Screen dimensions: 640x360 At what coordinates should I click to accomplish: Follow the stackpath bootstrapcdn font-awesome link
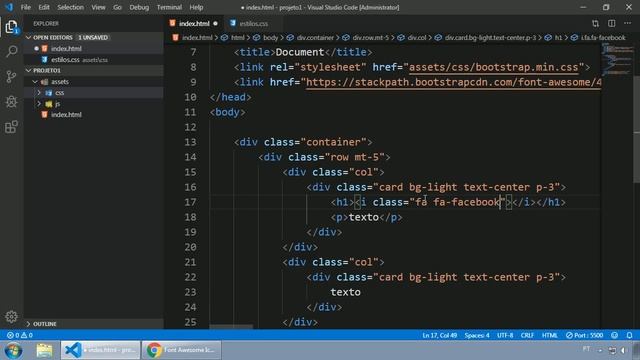[453, 82]
